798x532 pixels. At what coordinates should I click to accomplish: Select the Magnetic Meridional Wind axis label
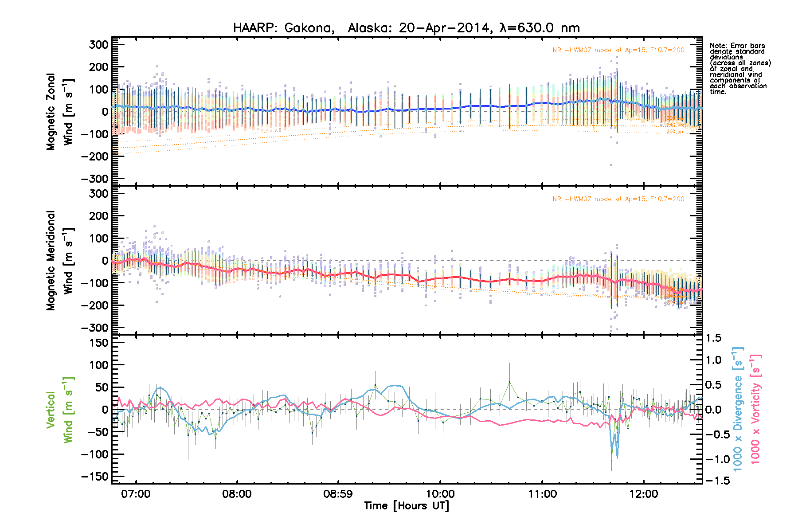[x=59, y=261]
